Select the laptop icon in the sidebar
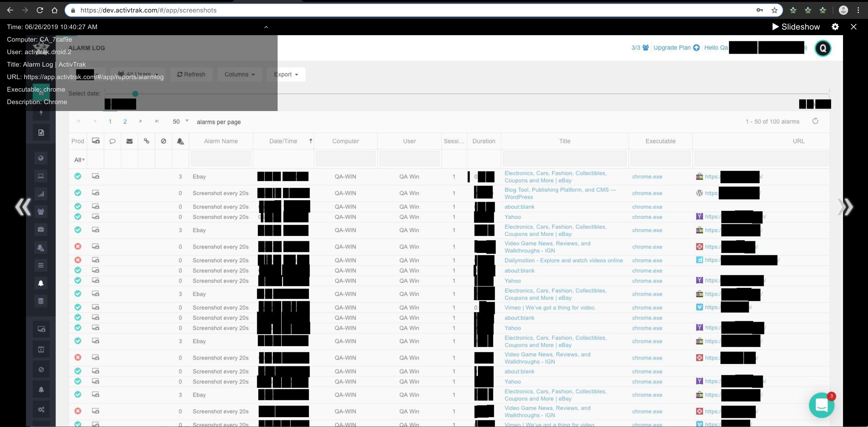Viewport: 868px width, 427px height. (41, 176)
